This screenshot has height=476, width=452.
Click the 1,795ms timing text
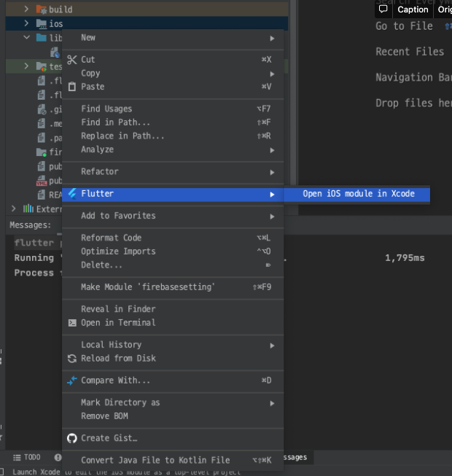click(x=405, y=258)
